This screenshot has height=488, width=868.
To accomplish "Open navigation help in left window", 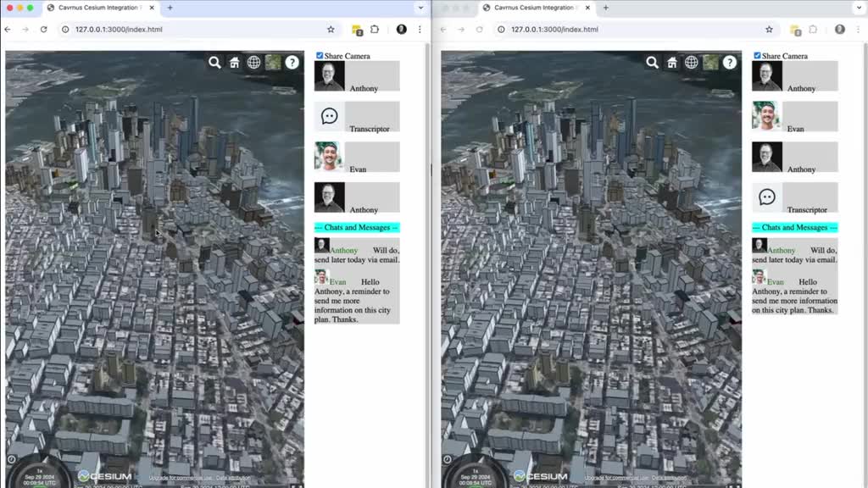I will pos(292,63).
